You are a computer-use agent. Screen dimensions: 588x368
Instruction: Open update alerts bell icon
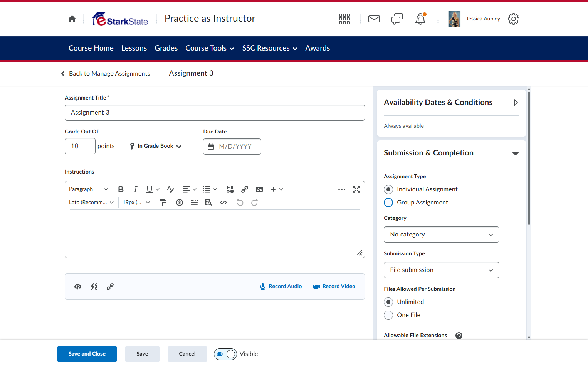coord(420,19)
